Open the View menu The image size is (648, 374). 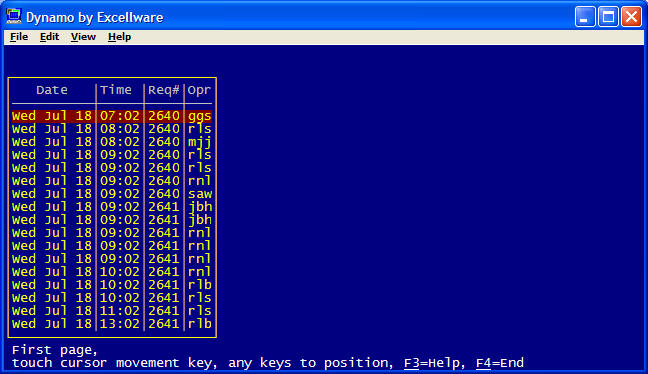tap(83, 37)
